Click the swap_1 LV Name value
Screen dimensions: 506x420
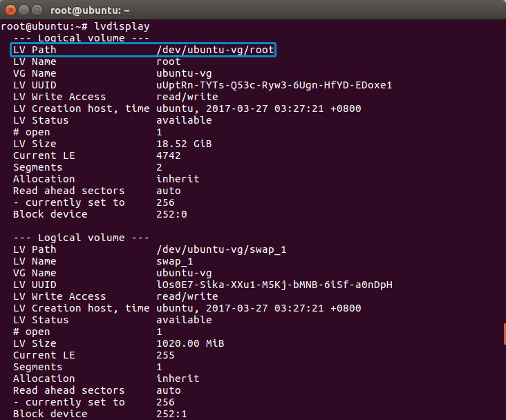174,261
